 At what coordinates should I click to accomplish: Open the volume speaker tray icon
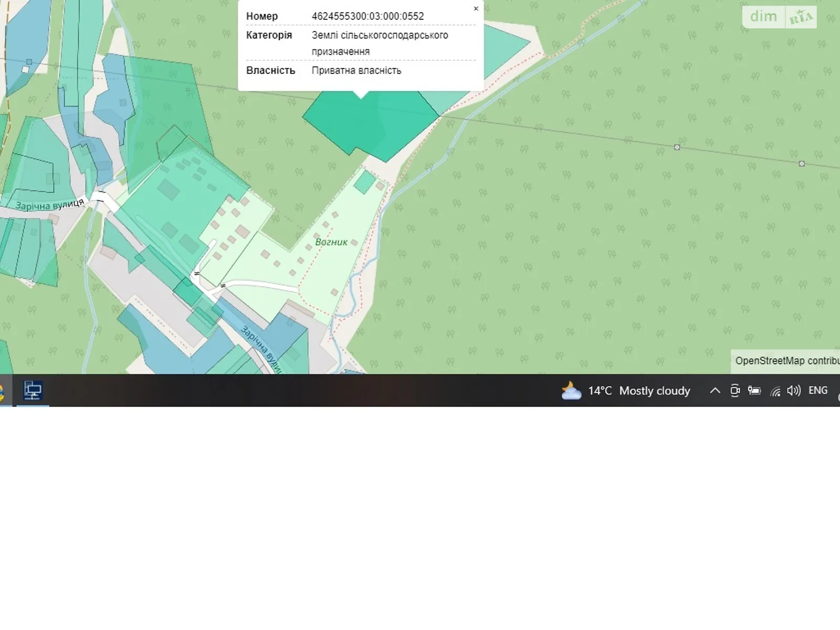[794, 391]
